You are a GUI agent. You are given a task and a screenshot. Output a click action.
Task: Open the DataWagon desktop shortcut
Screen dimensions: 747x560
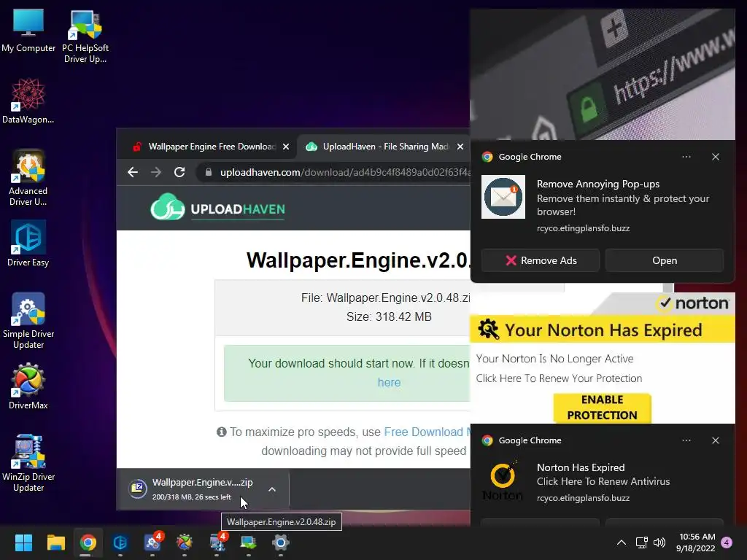(x=28, y=101)
